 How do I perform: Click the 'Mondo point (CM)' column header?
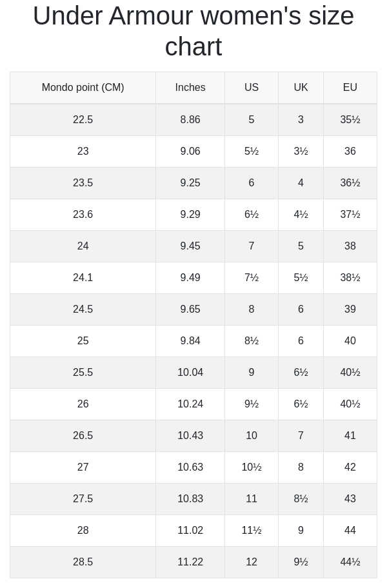tap(83, 88)
